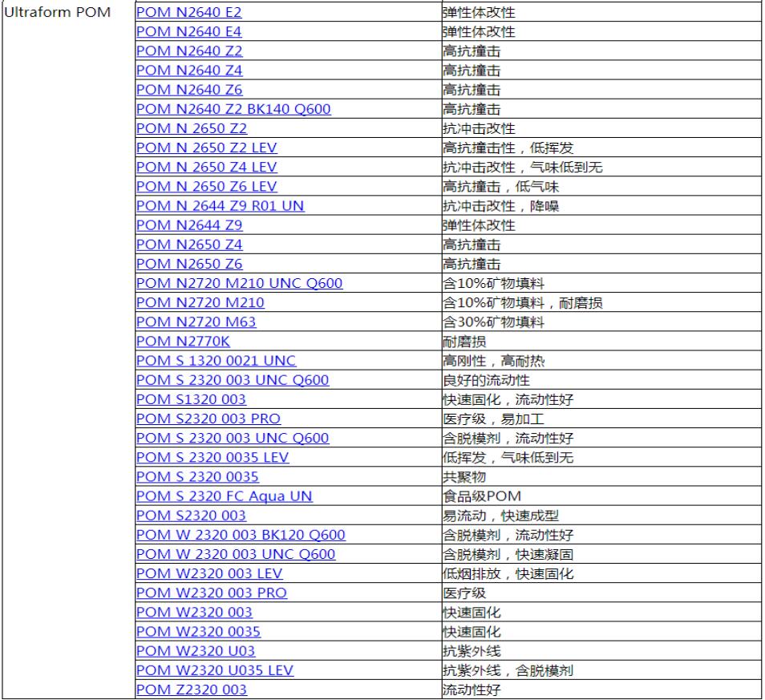The height and width of the screenshot is (700, 765).
Task: Open the POM S 2320 0035 LEV link
Action: pyautogui.click(x=212, y=458)
